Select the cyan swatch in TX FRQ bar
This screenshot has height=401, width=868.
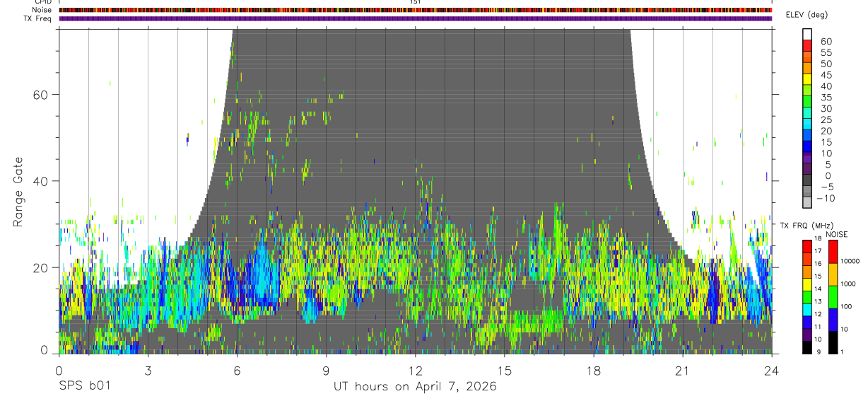coord(807,309)
